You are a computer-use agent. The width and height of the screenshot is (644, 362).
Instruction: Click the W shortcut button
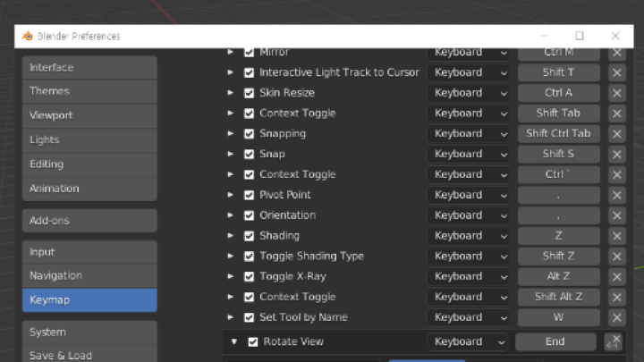pos(558,317)
